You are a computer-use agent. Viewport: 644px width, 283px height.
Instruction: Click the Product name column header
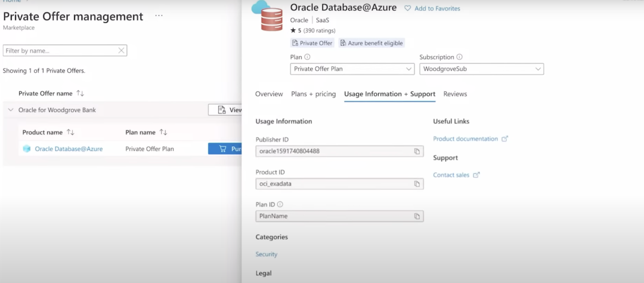(x=42, y=132)
